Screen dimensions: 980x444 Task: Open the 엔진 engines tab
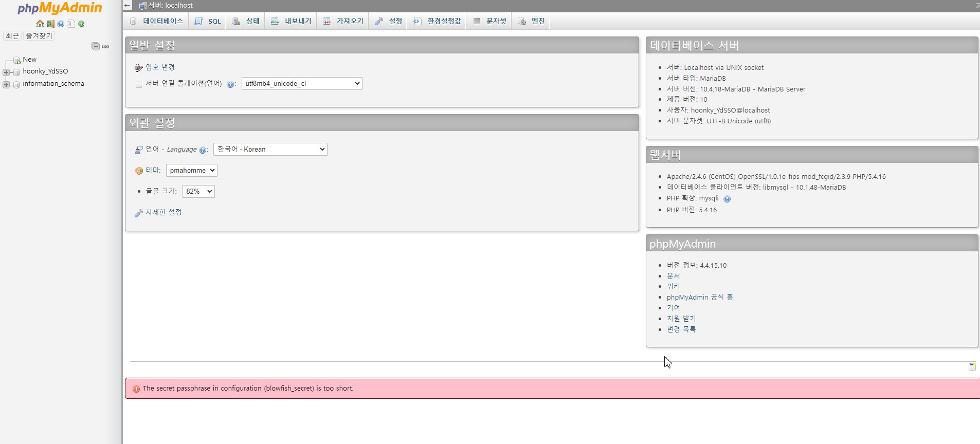[x=531, y=21]
